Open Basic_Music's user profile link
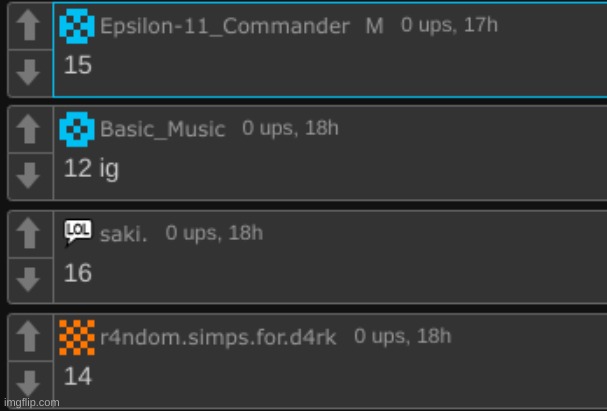The width and height of the screenshot is (607, 411). tap(163, 130)
